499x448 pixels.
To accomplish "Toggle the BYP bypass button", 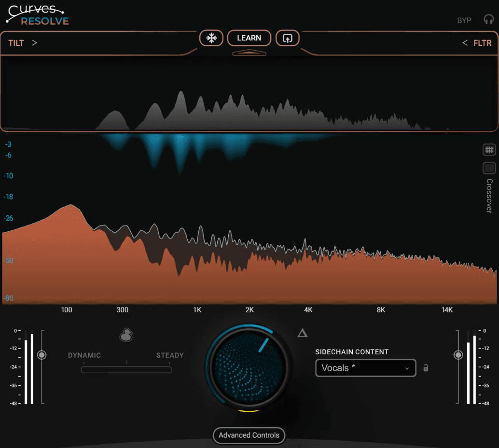I will click(464, 20).
